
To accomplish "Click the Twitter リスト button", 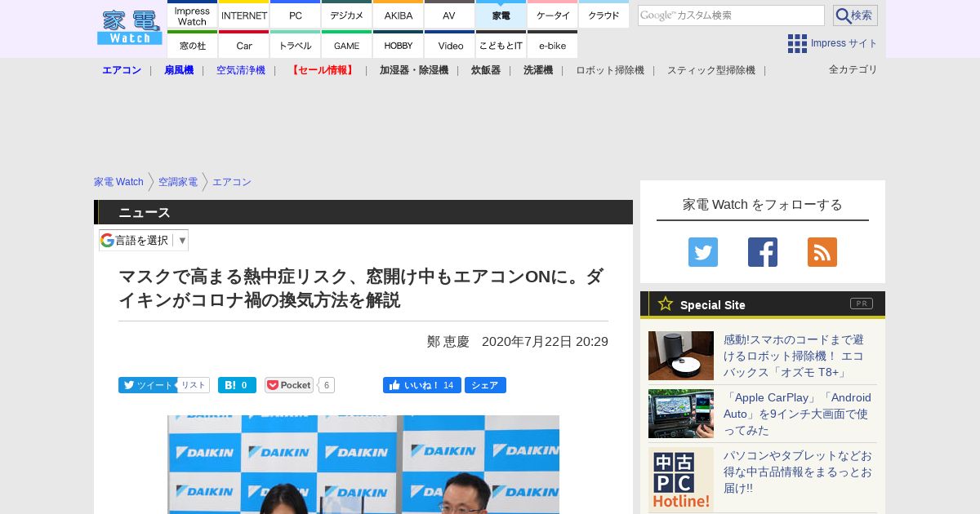I will point(194,385).
